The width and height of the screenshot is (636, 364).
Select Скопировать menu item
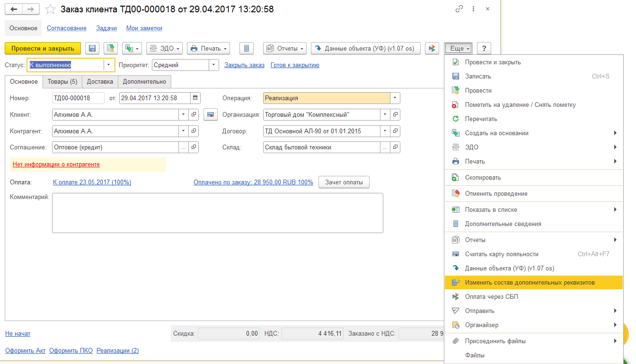534,177
